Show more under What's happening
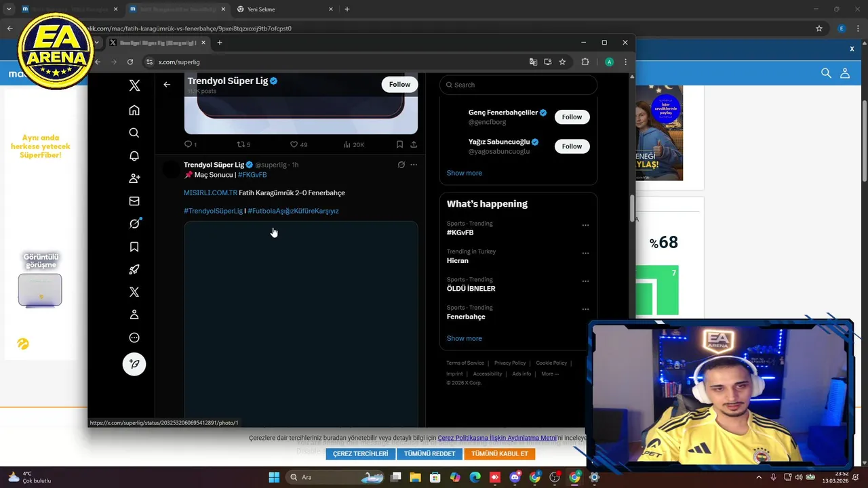Image resolution: width=868 pixels, height=488 pixels. [x=464, y=338]
